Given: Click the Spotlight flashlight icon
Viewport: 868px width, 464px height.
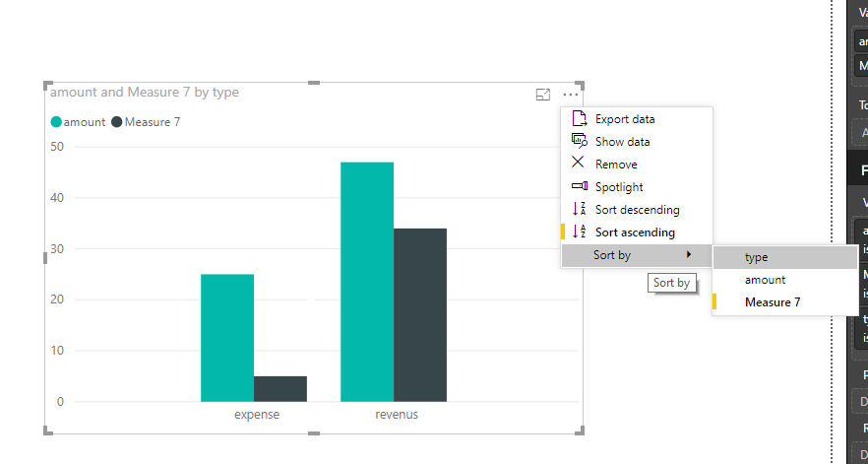Looking at the screenshot, I should [x=580, y=186].
